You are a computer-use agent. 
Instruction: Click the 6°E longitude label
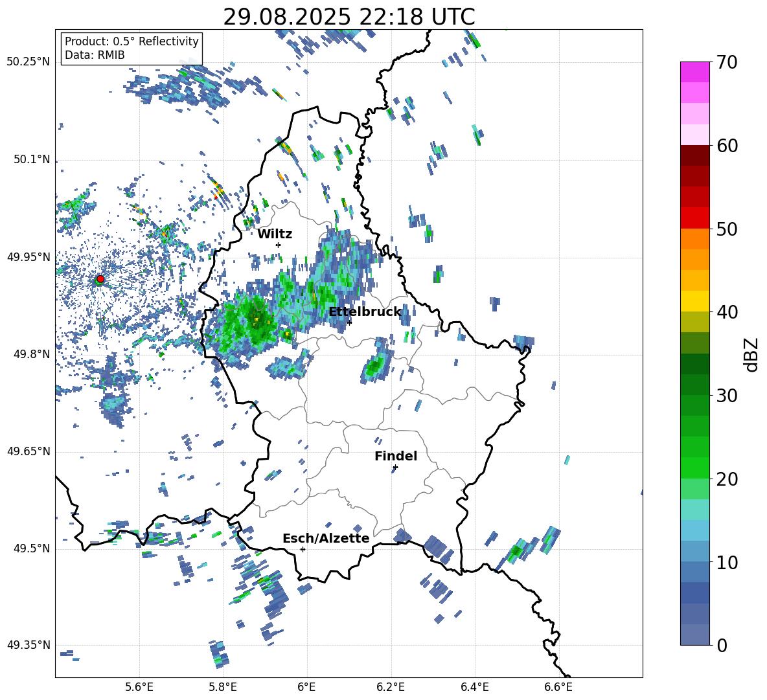tap(306, 688)
